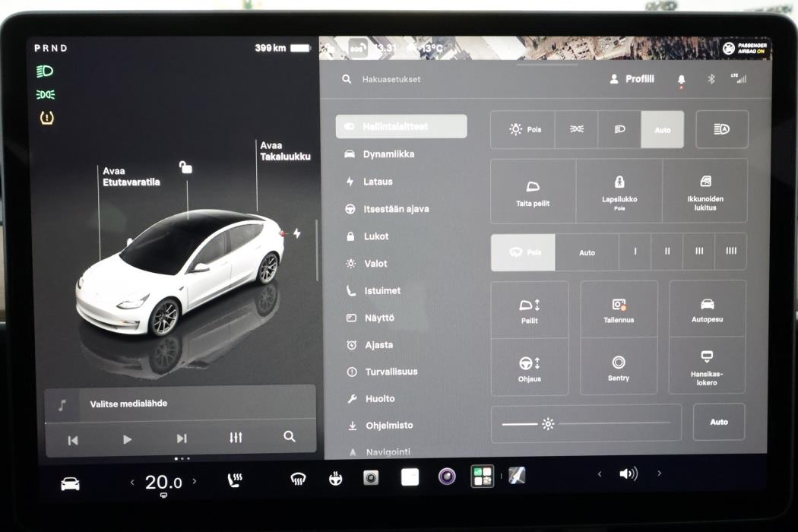Select wiper speed I

tap(635, 252)
